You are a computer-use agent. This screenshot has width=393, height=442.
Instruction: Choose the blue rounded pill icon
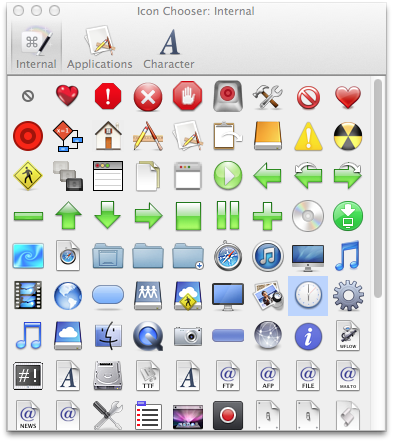(108, 295)
